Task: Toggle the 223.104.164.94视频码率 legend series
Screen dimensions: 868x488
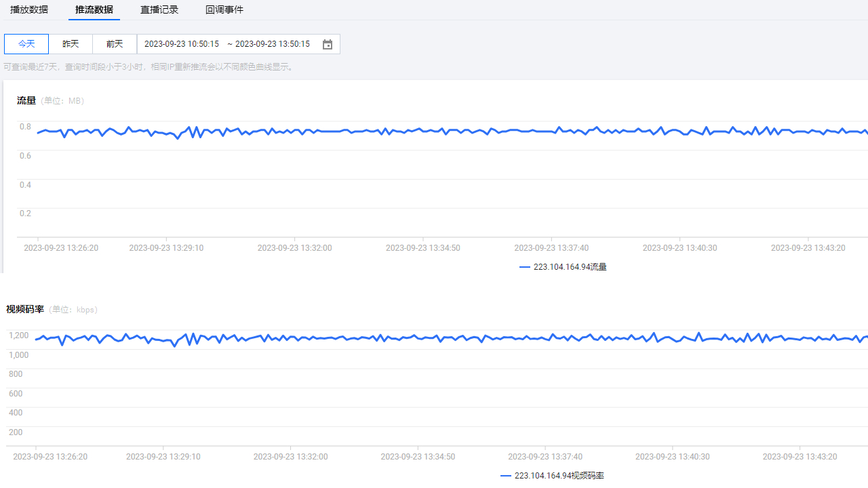Action: coord(559,476)
